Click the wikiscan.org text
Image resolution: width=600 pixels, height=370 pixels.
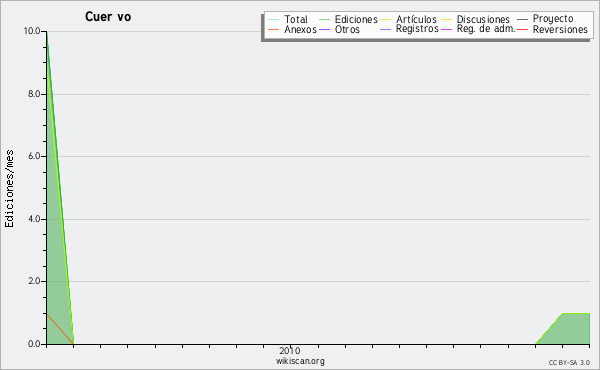[x=300, y=361]
